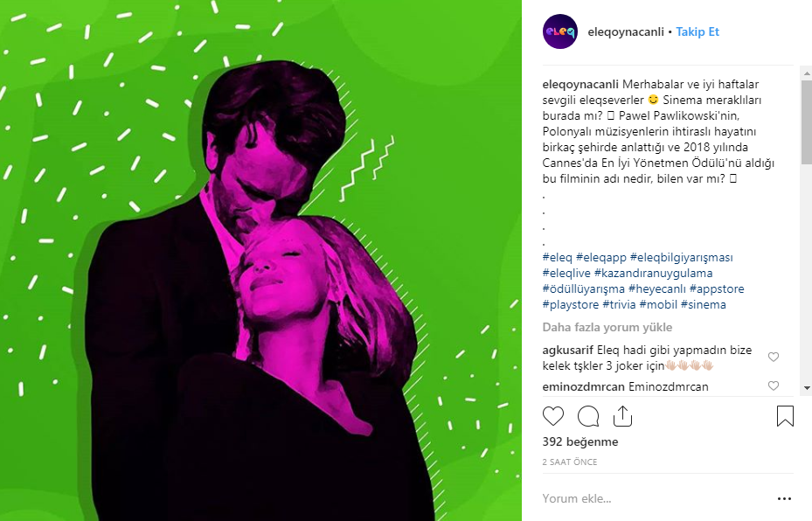Open the #sinema hashtag
Viewport: 812px width, 521px height.
[704, 304]
